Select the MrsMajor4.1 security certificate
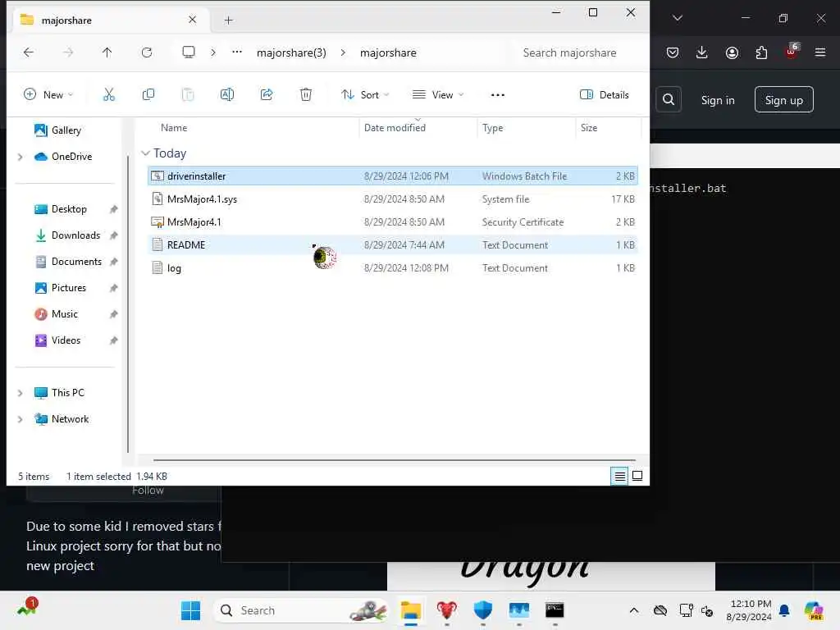The width and height of the screenshot is (840, 630). pos(393,222)
